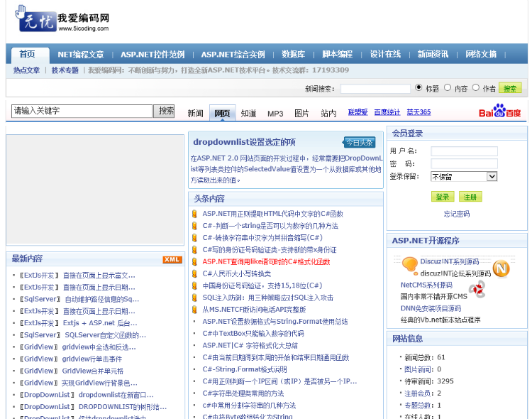Open the 设计在线 menu
This screenshot has height=419, width=532.
pos(385,55)
